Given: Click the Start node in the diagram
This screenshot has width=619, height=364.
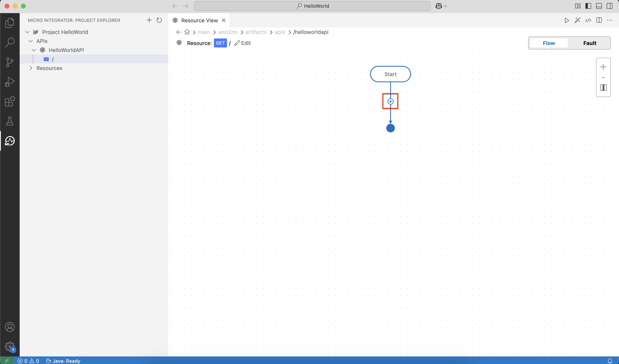Looking at the screenshot, I should 390,74.
